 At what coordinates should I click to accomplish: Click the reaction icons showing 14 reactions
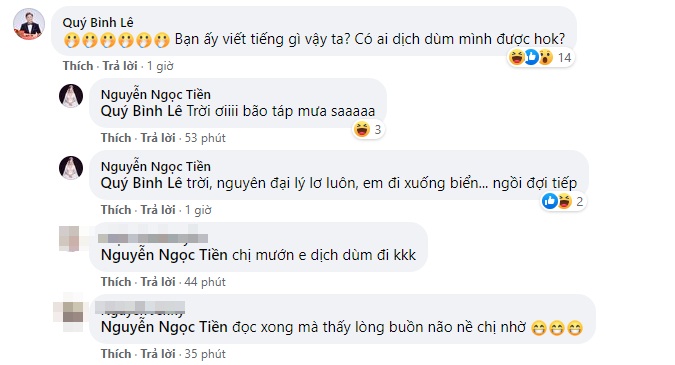[x=541, y=57]
